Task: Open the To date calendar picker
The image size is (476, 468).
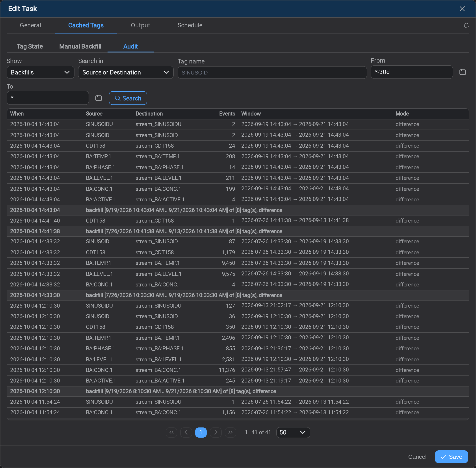Action: pos(99,98)
